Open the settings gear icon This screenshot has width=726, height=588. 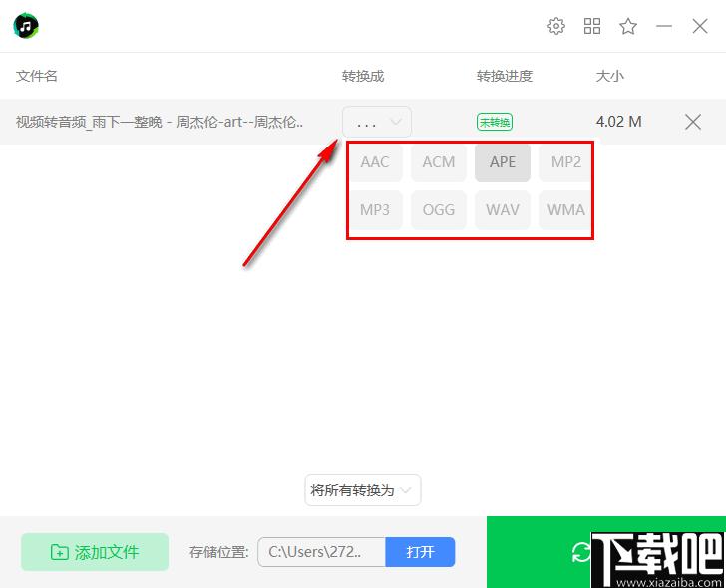[x=556, y=26]
